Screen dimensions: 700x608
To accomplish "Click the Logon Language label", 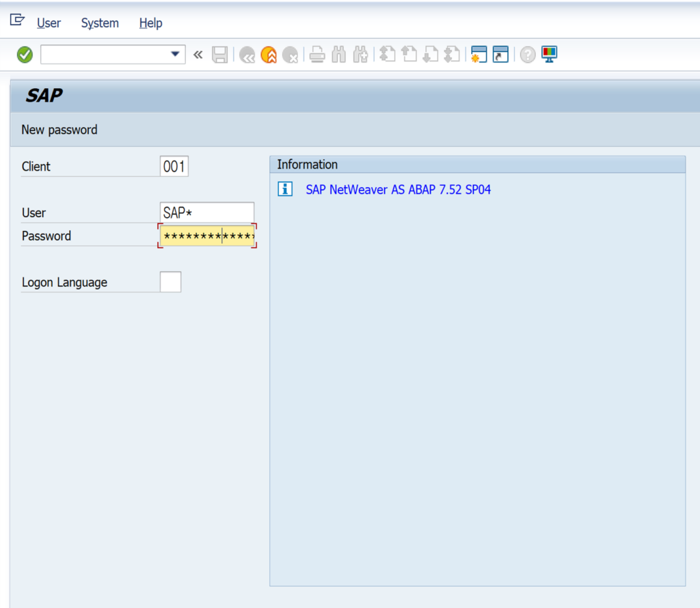I will (x=65, y=282).
